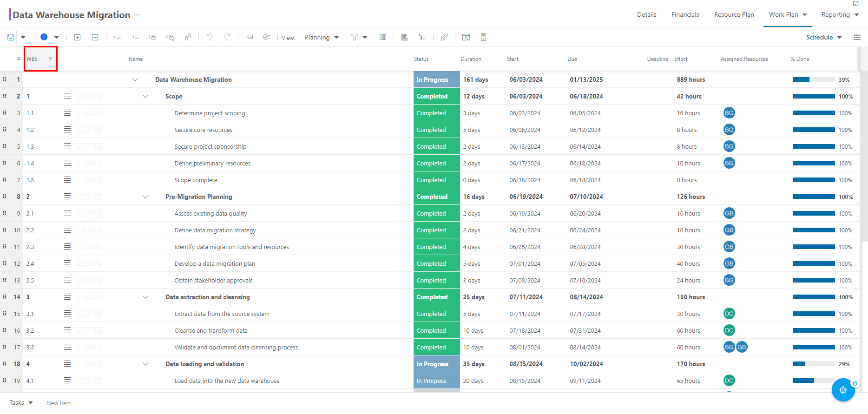Click the GB avatar on the Validate and document row
Viewport: 868px width, 414px height.
tap(742, 347)
